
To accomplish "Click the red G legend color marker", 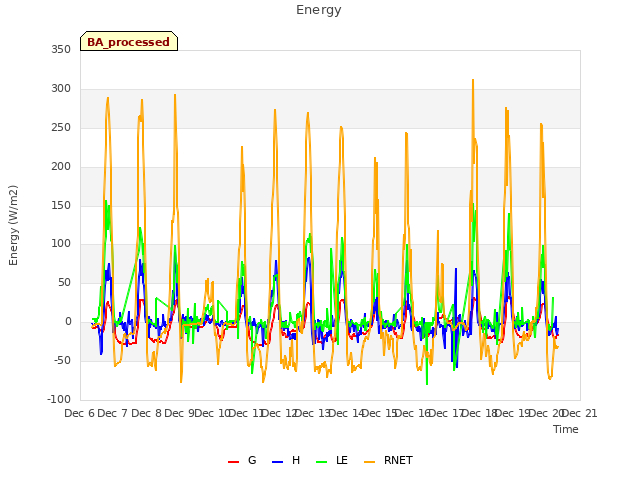I will (233, 462).
